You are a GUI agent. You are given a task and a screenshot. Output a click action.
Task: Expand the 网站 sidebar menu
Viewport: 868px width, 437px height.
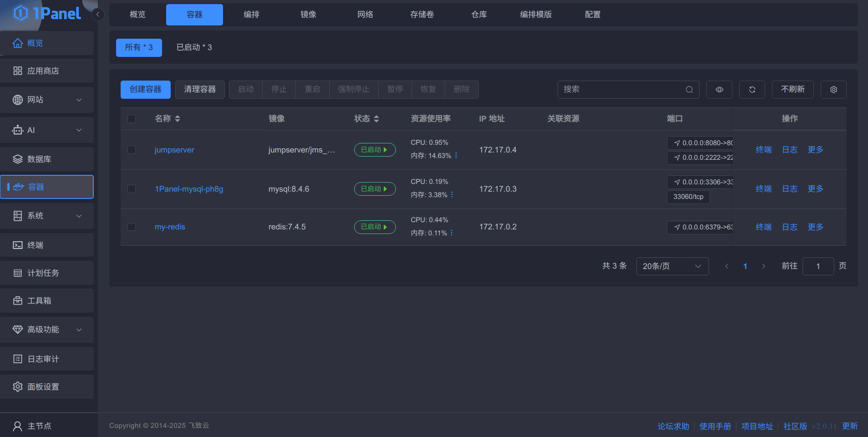(x=47, y=100)
